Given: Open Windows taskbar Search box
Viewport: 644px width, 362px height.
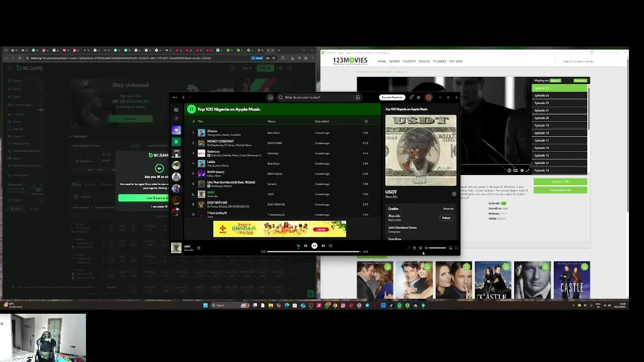Looking at the screenshot, I should point(230,305).
